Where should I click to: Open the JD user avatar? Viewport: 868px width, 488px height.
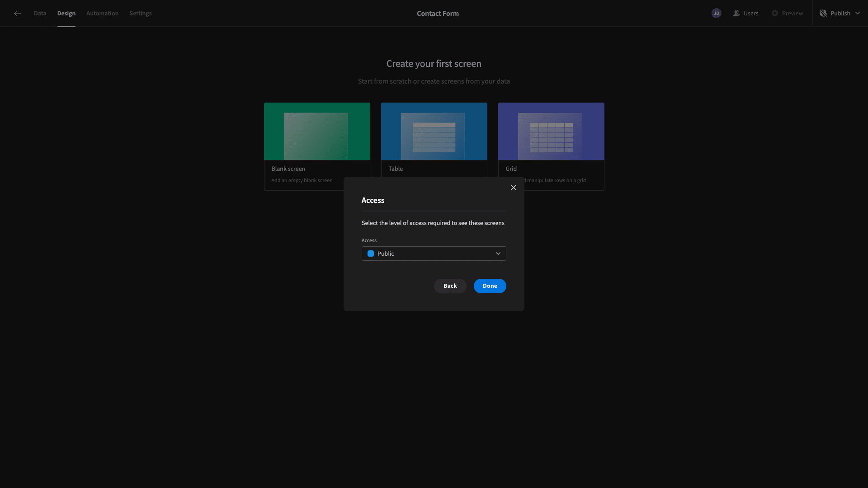click(x=716, y=14)
